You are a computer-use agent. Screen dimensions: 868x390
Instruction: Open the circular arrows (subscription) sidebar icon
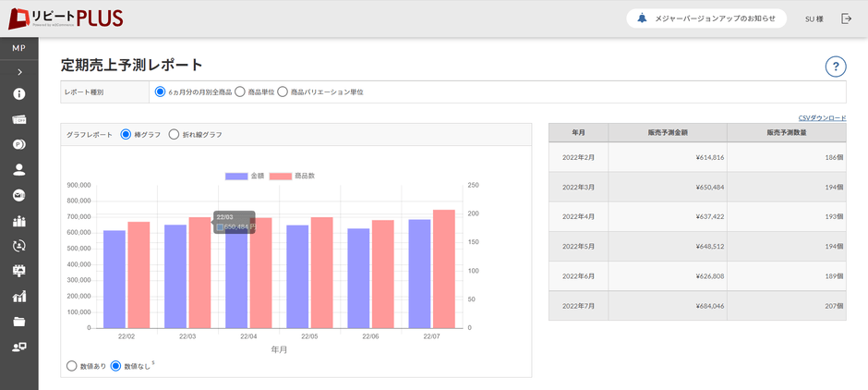point(18,246)
